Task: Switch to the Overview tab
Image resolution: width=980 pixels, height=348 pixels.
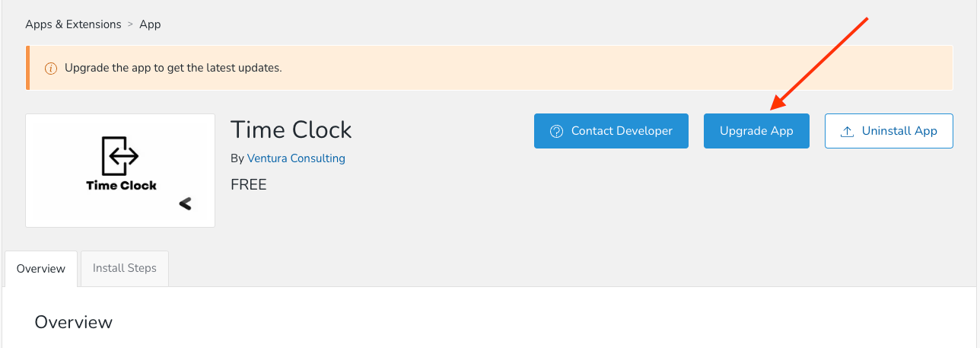Action: tap(41, 269)
